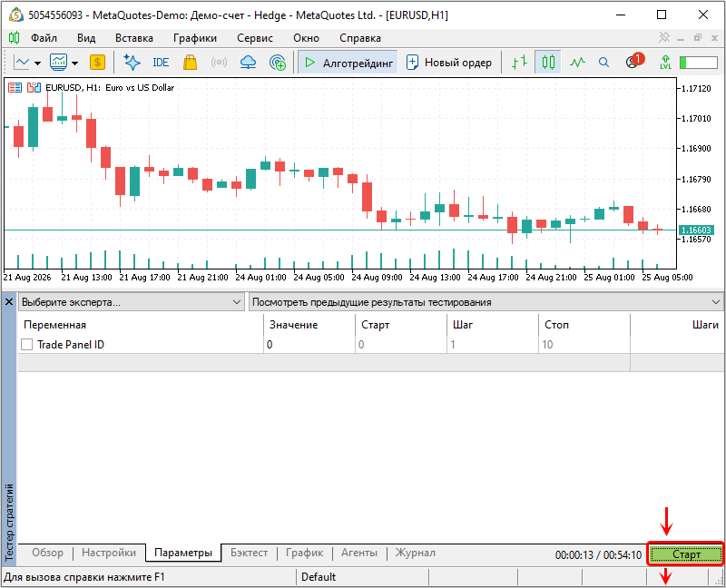Switch chart to candlestick mode
726x588 pixels.
548,62
